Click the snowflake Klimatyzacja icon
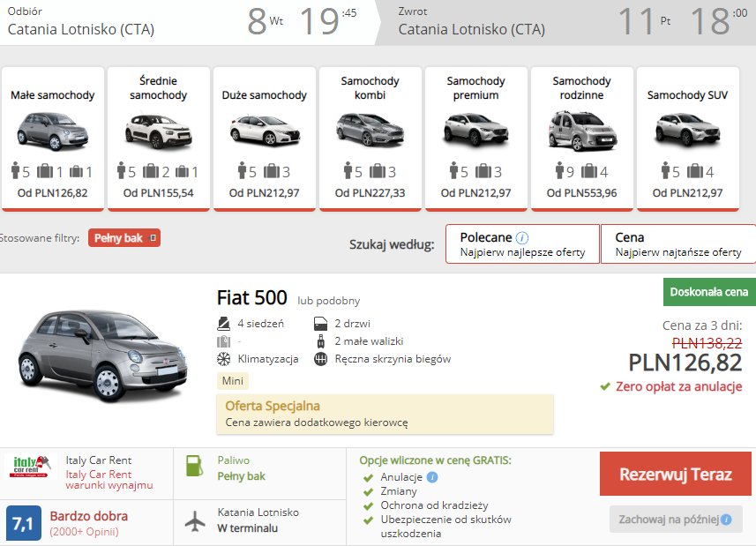 (223, 359)
